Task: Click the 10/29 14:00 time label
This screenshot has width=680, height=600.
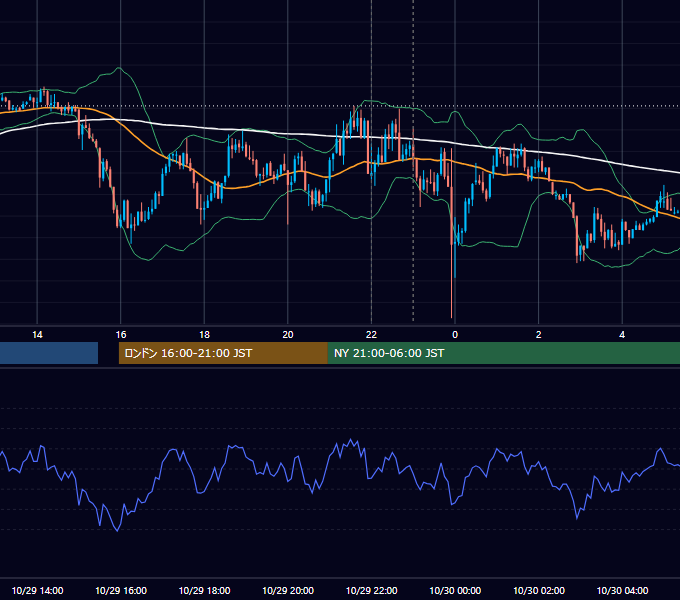Action: pos(37,590)
